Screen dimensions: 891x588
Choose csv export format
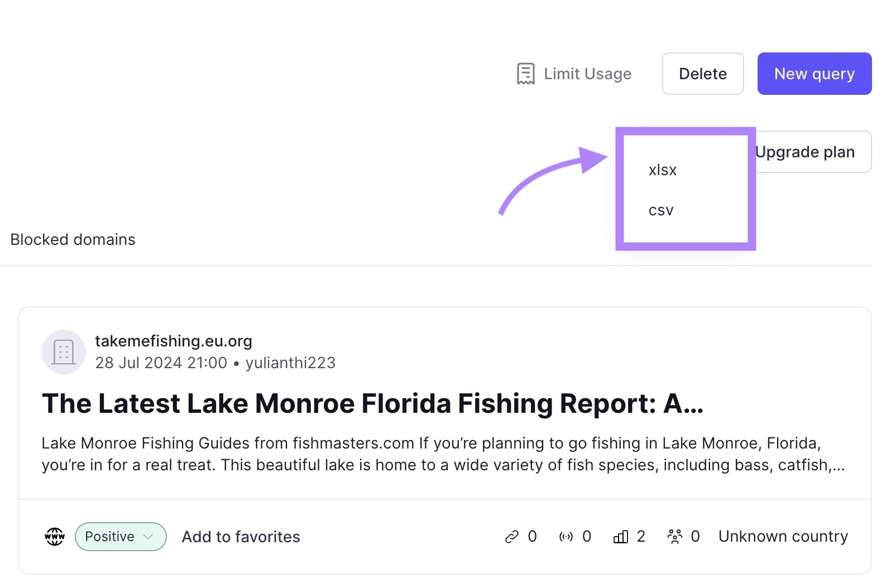point(661,210)
